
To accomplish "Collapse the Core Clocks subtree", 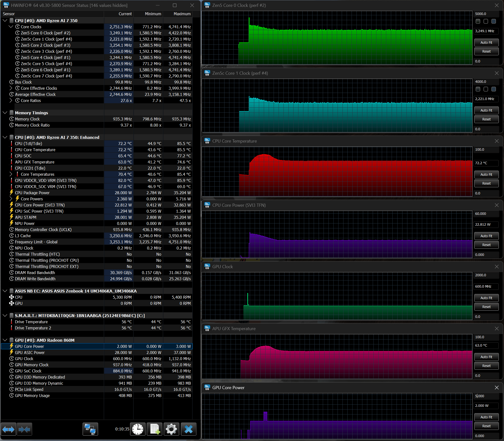I will click(11, 27).
